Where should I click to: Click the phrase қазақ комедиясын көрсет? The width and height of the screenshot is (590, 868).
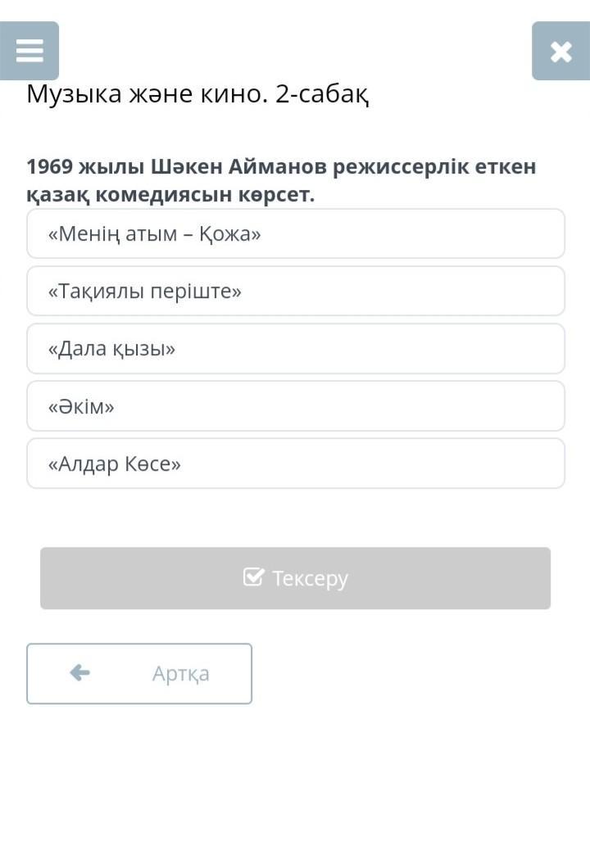coord(170,196)
